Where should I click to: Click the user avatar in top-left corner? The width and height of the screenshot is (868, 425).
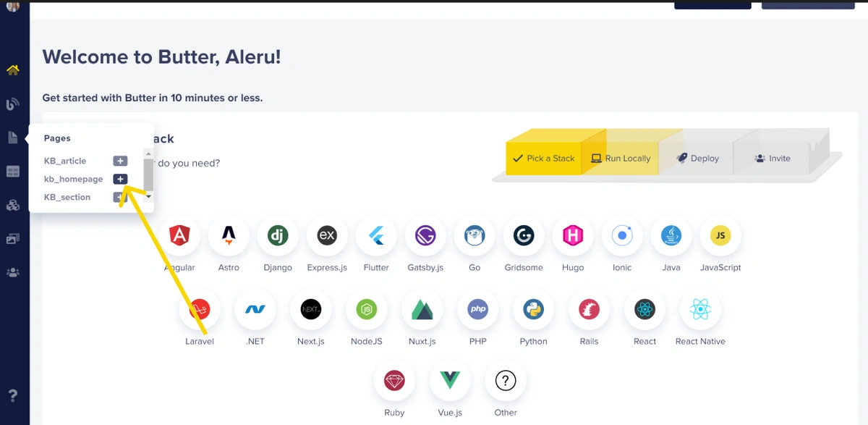click(x=13, y=6)
